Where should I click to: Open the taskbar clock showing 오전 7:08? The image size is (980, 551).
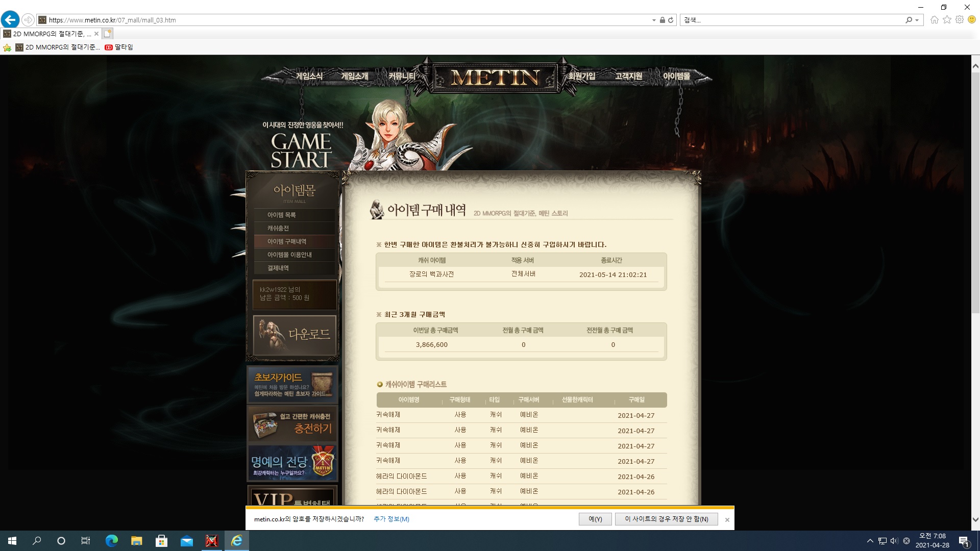click(932, 541)
